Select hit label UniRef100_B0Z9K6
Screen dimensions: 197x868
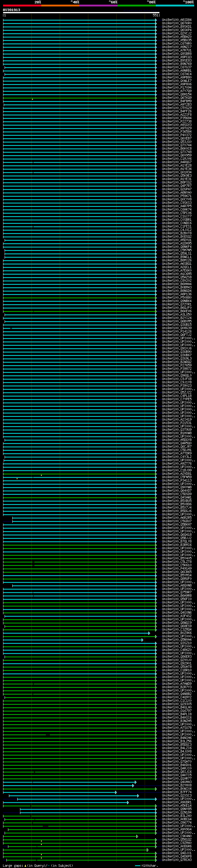click(176, 633)
